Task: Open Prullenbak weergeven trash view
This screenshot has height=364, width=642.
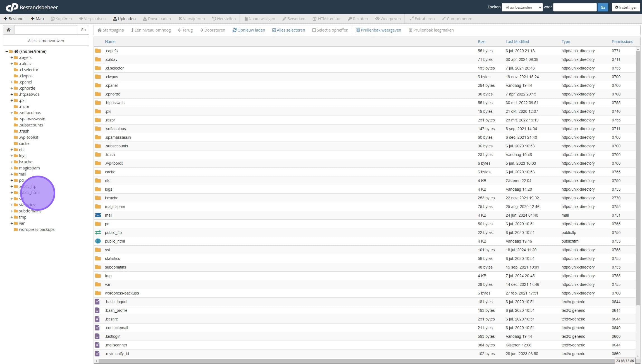Action: point(378,30)
